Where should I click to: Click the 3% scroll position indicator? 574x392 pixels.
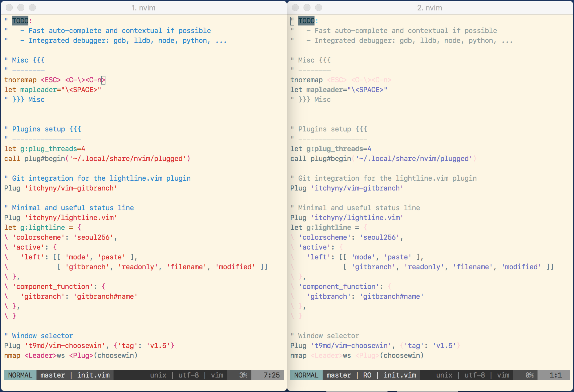[x=243, y=375]
